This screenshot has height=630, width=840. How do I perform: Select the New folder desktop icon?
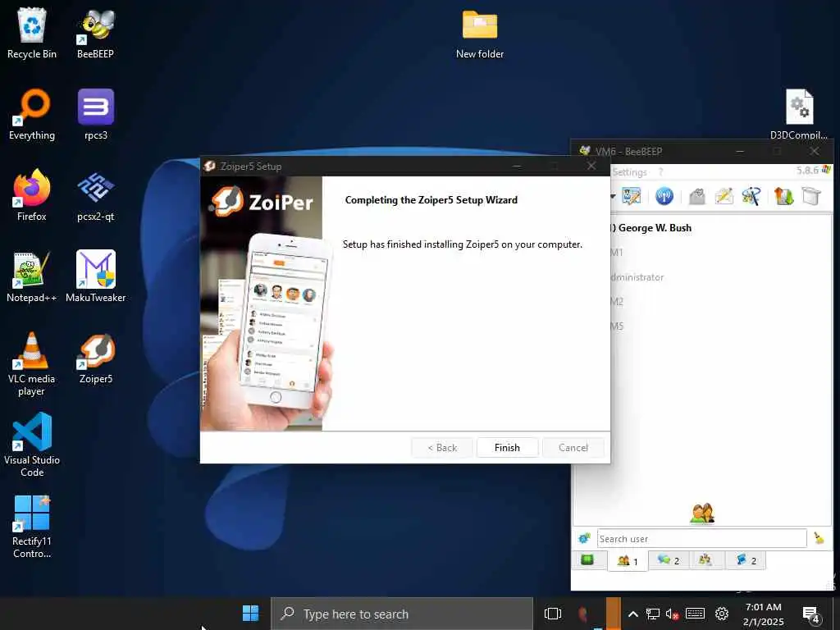click(x=479, y=33)
